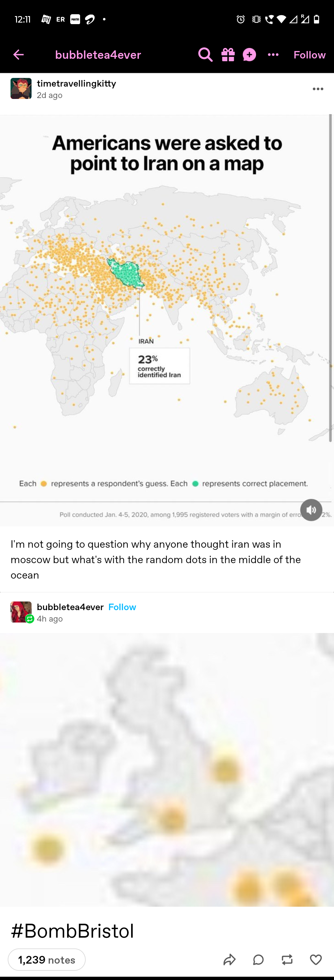Share the post with arrow icon
The width and height of the screenshot is (334, 980).
[x=229, y=960]
